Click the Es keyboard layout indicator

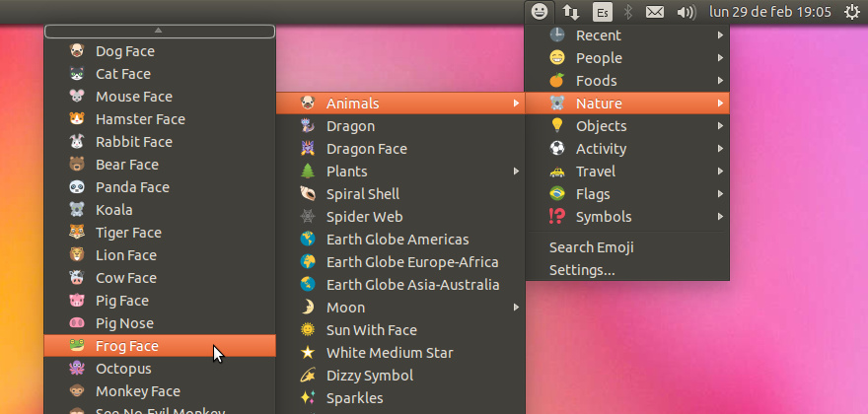(x=602, y=12)
